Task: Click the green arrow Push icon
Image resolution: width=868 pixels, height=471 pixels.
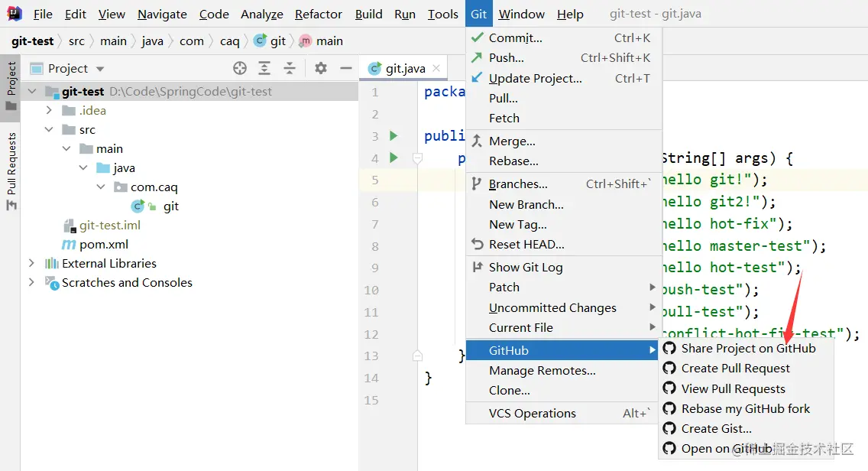Action: 477,57
